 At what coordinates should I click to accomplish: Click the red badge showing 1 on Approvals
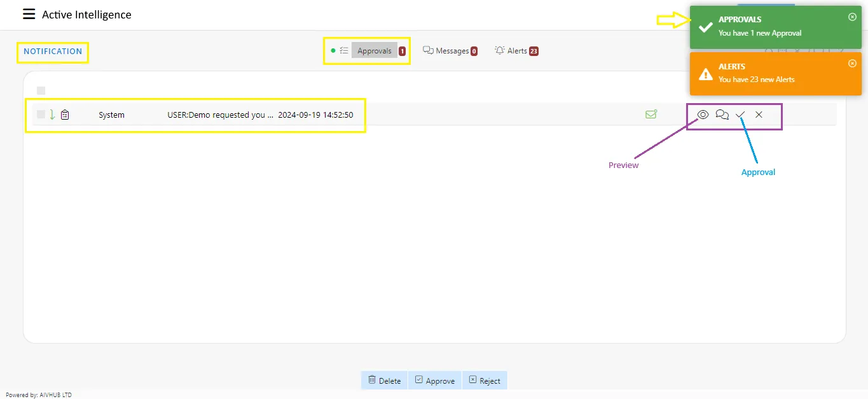point(402,51)
